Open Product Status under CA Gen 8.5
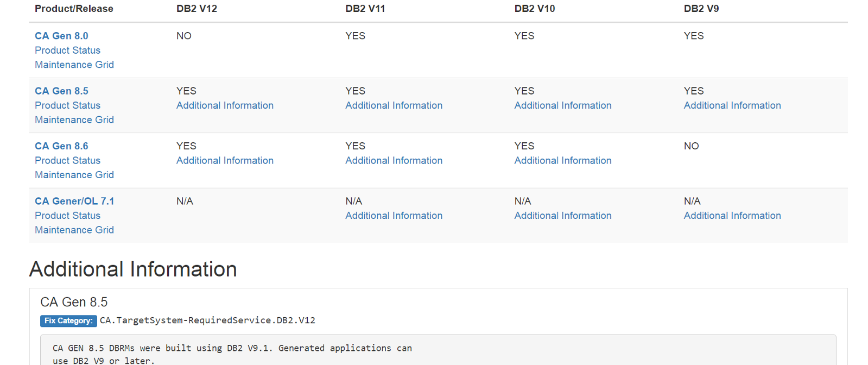This screenshot has height=365, width=868. pos(67,105)
